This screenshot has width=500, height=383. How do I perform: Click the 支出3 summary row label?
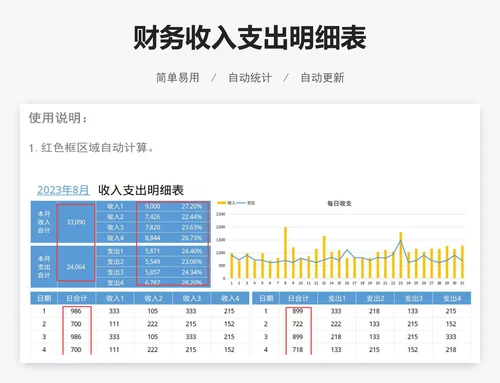click(x=115, y=272)
